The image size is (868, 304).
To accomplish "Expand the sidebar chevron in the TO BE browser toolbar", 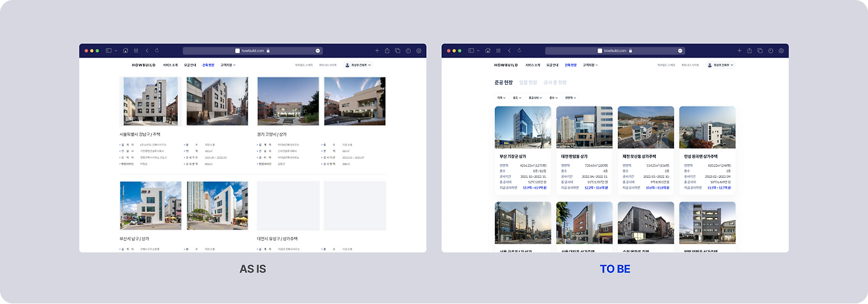I will coord(477,50).
